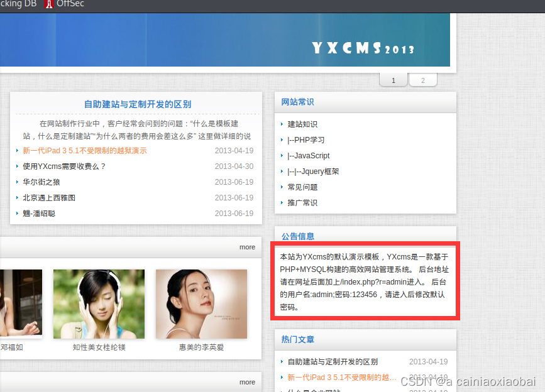Screen dimensions: 545x392
Task: Click caption 知性美女桂纶镁
Action: [x=99, y=347]
